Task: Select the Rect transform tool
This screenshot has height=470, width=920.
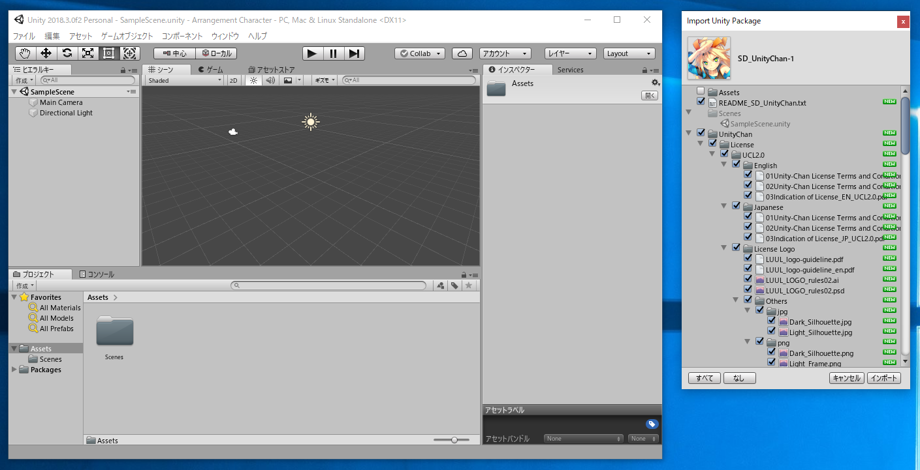Action: click(109, 53)
